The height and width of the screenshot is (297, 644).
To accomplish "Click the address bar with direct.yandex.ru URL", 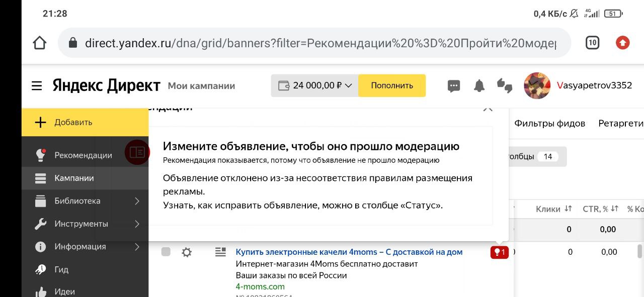I will [x=314, y=43].
